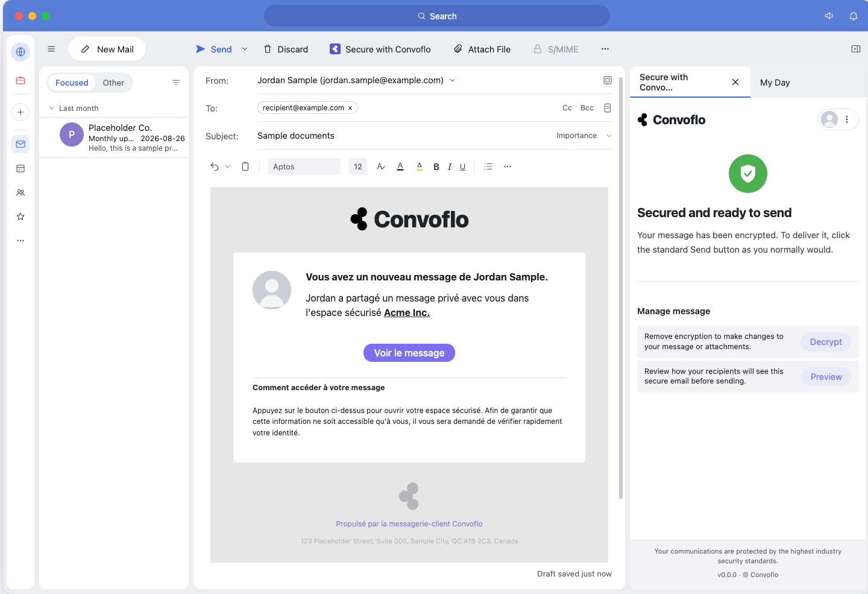Click the Decrypt button
Image resolution: width=868 pixels, height=594 pixels.
(x=826, y=342)
